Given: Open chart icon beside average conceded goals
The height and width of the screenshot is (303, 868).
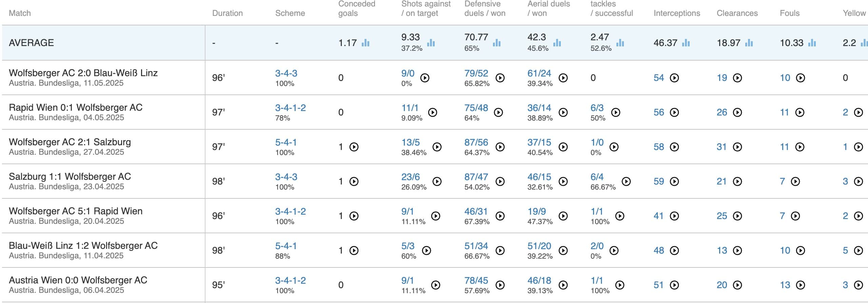Looking at the screenshot, I should coord(365,43).
